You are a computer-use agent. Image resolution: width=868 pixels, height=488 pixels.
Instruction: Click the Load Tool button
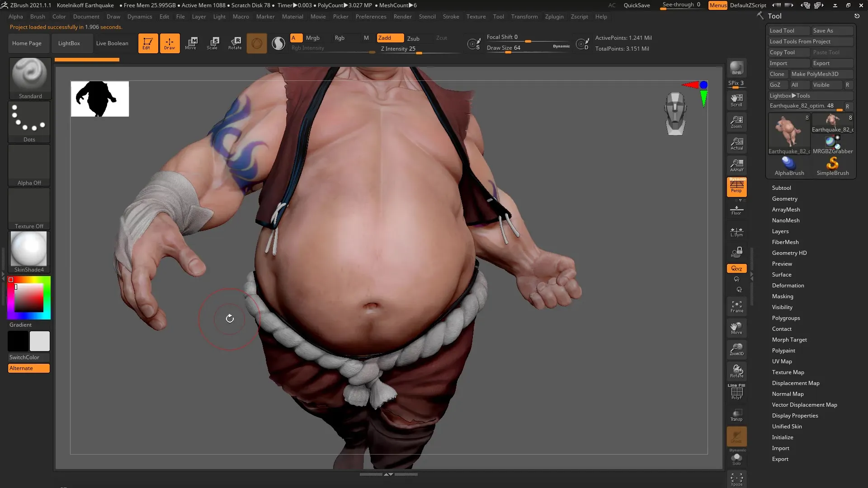pos(789,31)
